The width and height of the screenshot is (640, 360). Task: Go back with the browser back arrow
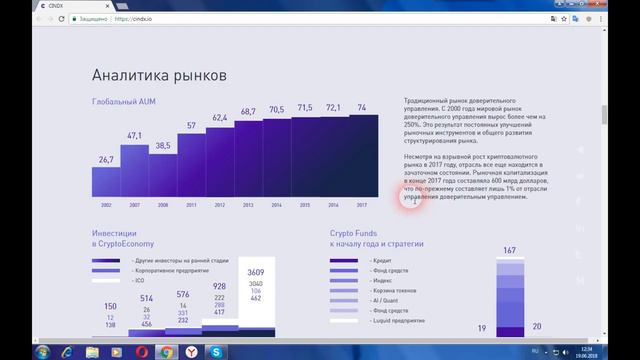click(x=39, y=19)
